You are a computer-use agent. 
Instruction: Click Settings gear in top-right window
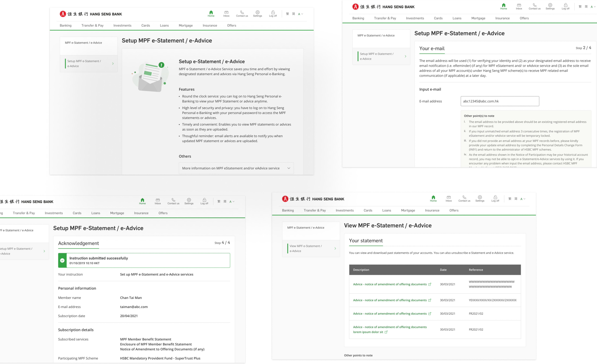550,5
